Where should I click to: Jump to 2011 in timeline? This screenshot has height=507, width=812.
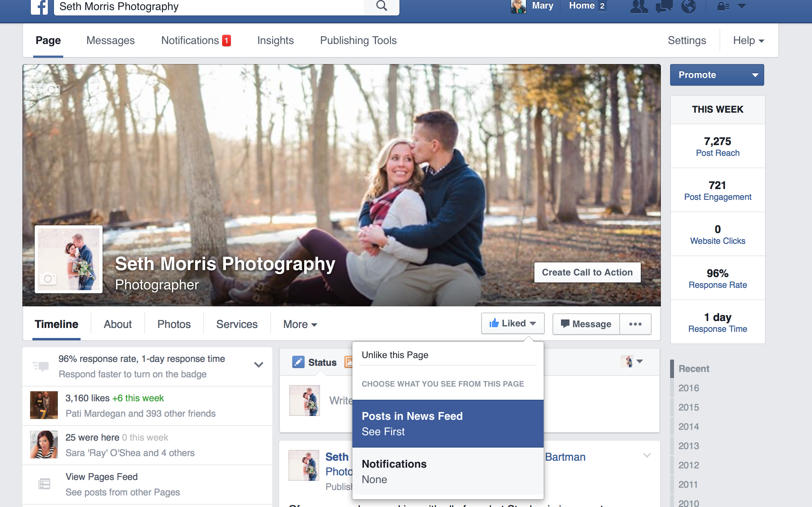(x=688, y=485)
